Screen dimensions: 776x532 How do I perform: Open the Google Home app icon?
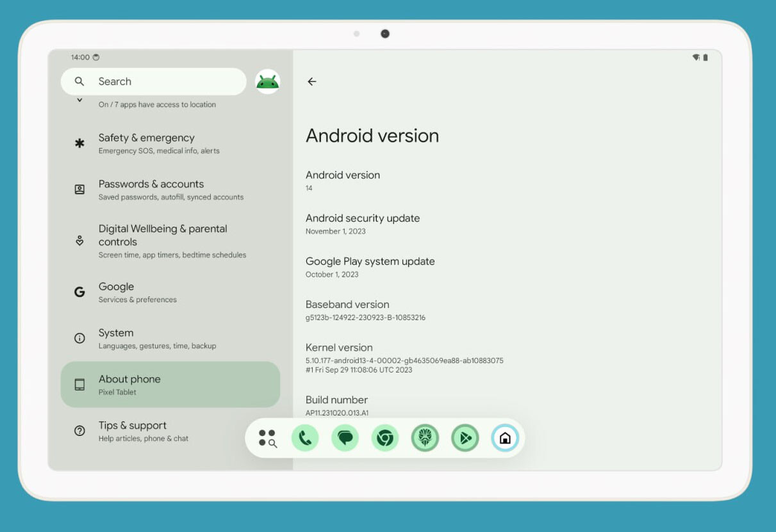(x=425, y=437)
